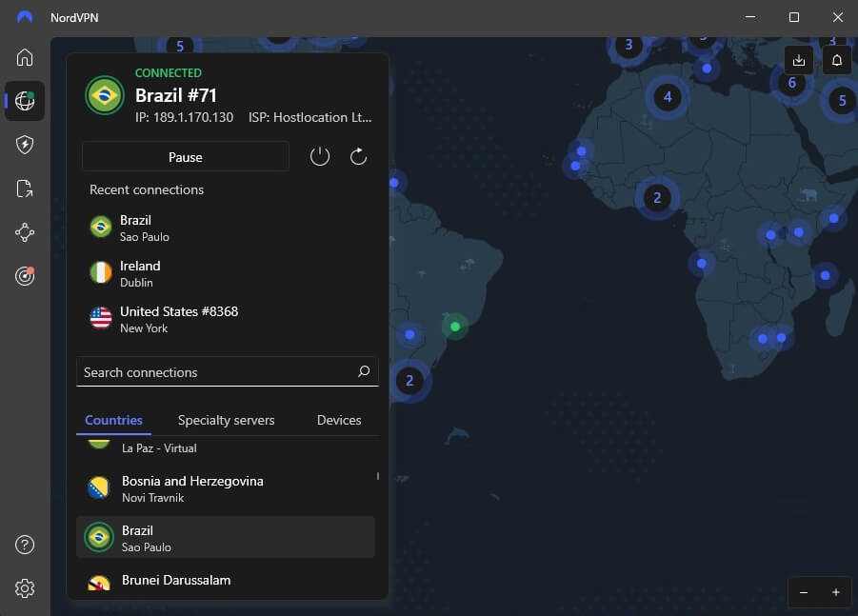Disconnect using the power button icon
Viewport: 858px width, 616px height.
(320, 155)
